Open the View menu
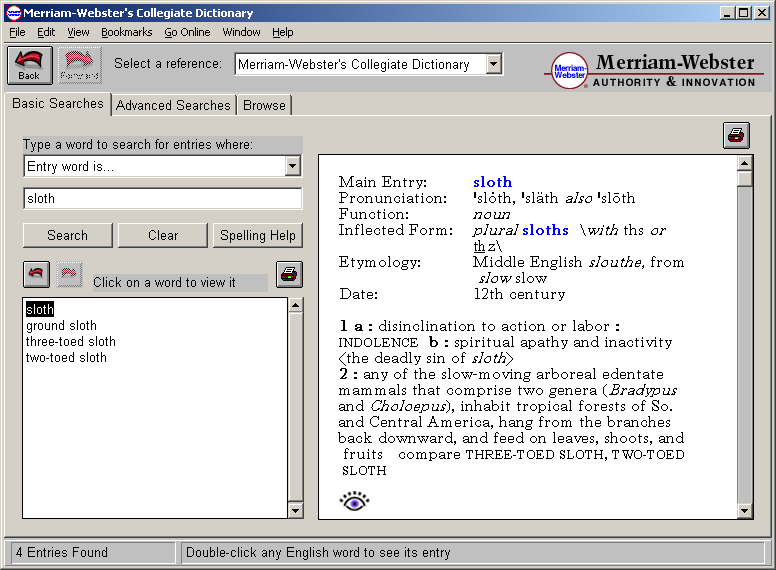The width and height of the screenshot is (776, 570). point(78,32)
